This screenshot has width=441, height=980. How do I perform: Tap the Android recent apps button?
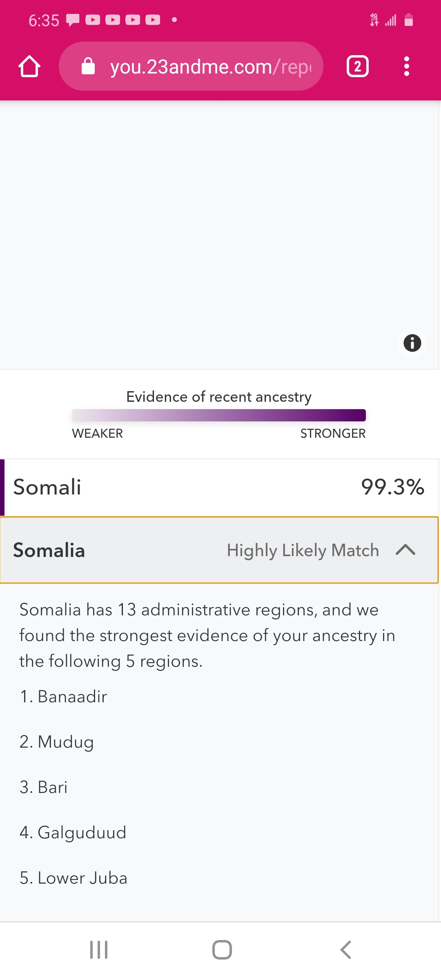tap(99, 950)
